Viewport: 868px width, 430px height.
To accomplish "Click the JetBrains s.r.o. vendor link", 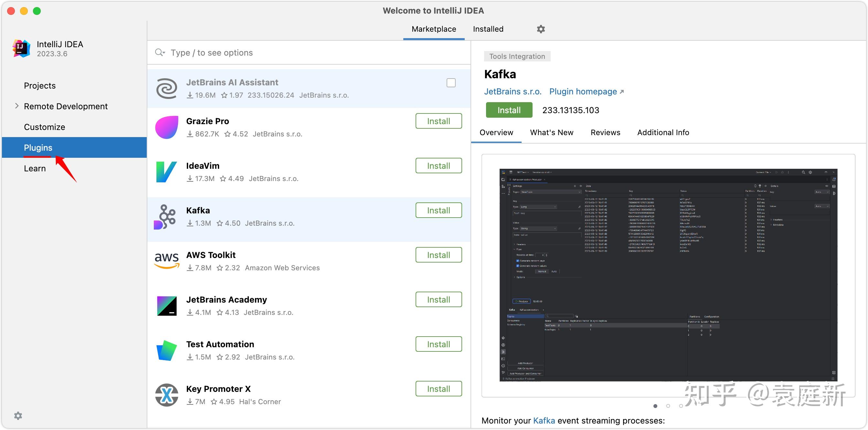I will pyautogui.click(x=513, y=91).
